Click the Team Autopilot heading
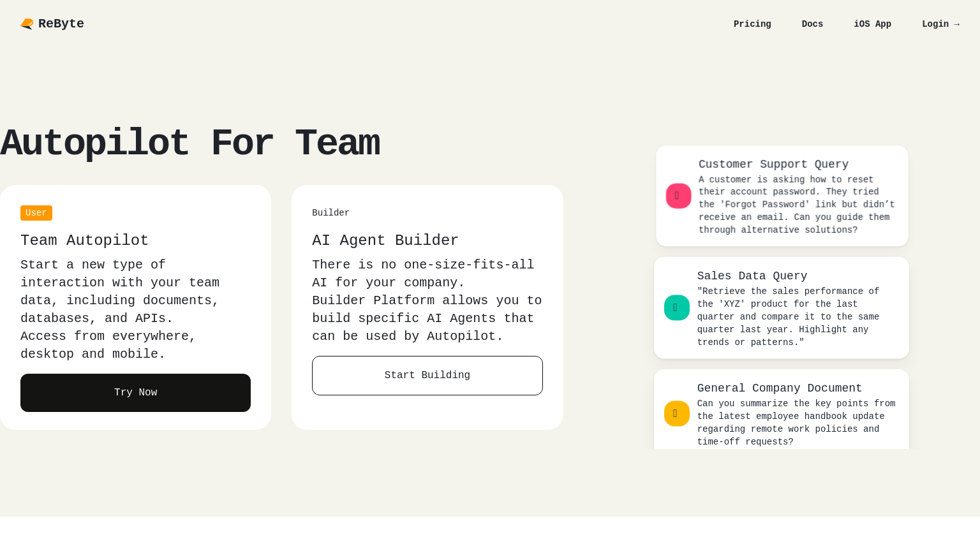 (x=84, y=240)
